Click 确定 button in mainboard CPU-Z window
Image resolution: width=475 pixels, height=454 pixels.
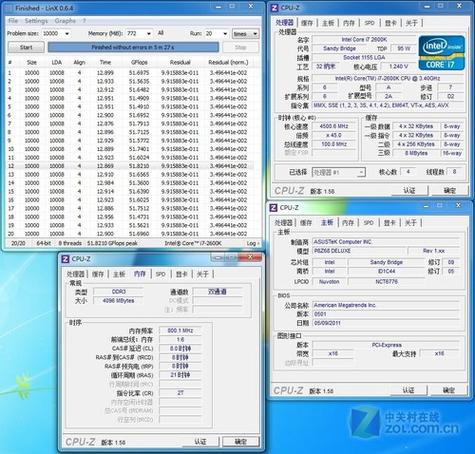click(x=449, y=390)
